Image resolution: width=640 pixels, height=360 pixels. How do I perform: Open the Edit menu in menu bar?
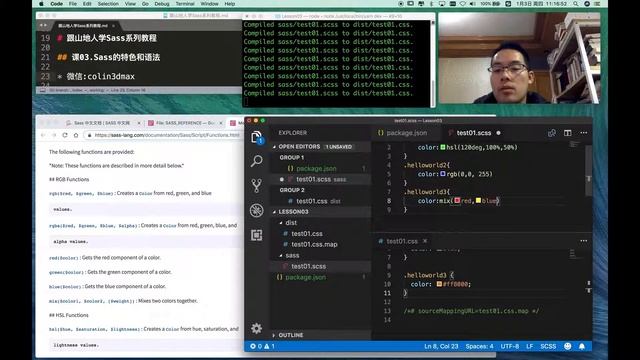[87, 4]
